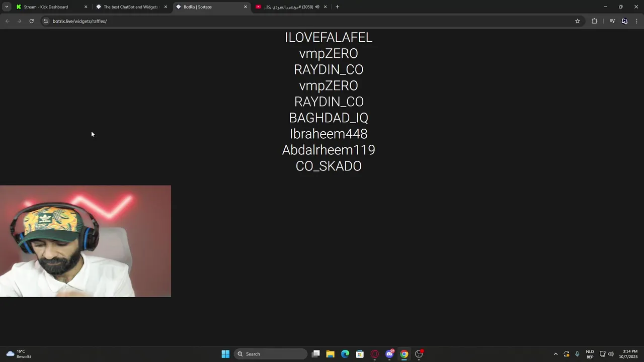Go forward to next page
Screen dimensions: 644x362
click(19, 21)
